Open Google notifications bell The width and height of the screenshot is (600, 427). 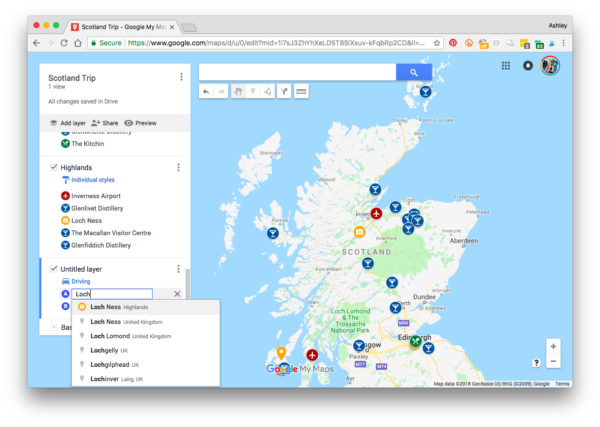(x=528, y=66)
